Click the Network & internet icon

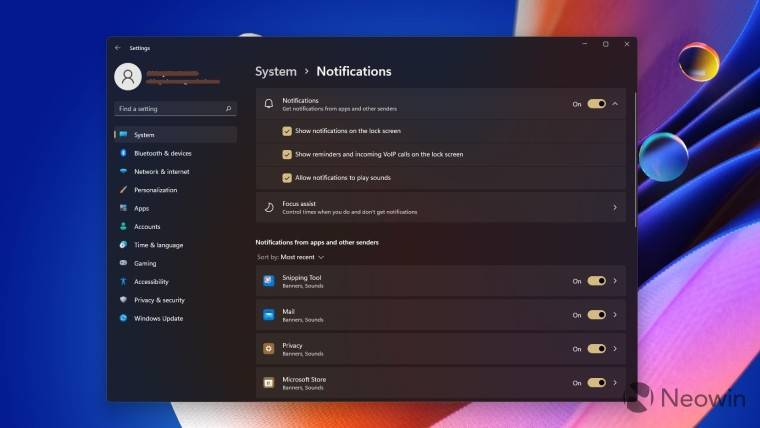124,171
